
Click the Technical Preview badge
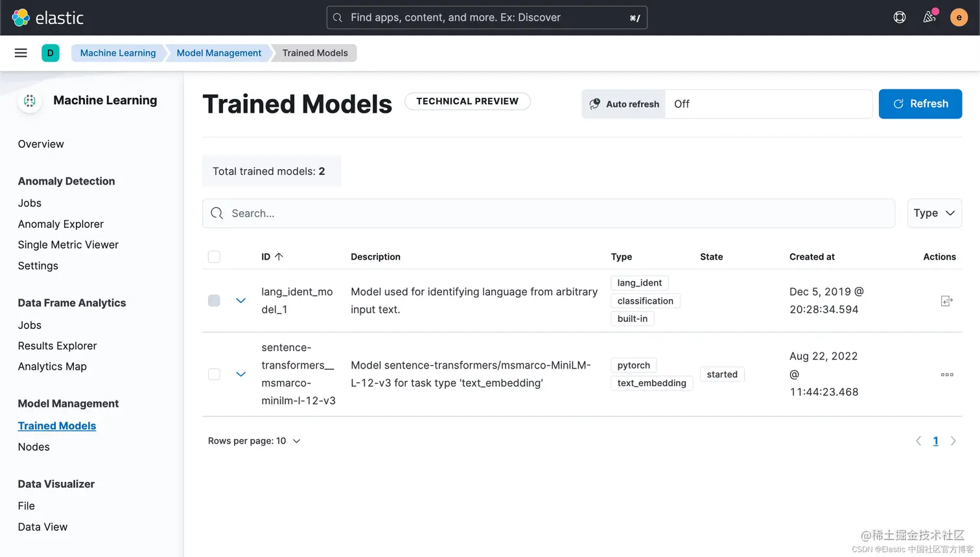467,101
